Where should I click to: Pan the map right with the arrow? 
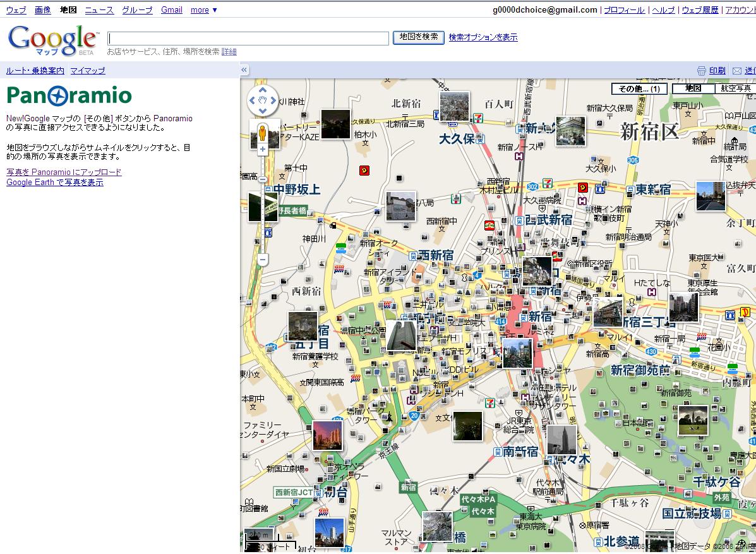click(273, 100)
